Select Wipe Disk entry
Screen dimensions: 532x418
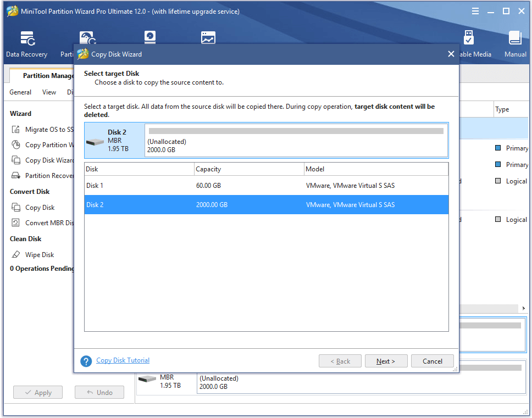(x=40, y=255)
